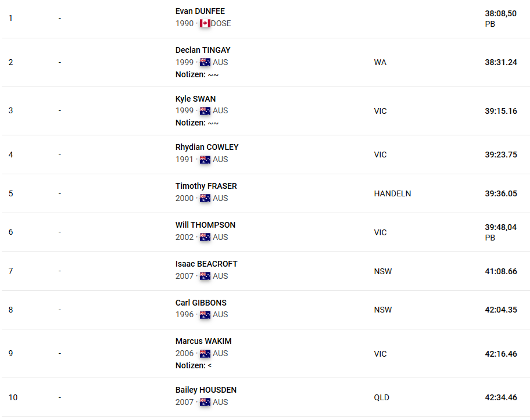Open athlete profile Evan DUNFEE
This screenshot has width=530, height=420.
click(200, 11)
